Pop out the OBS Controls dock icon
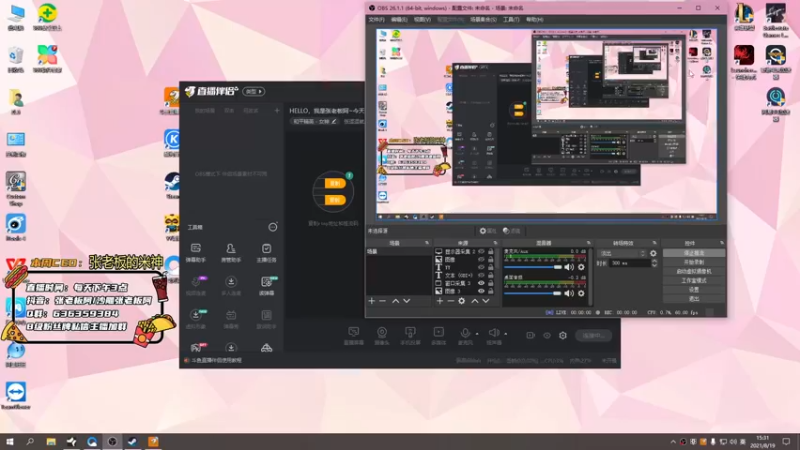 point(722,243)
